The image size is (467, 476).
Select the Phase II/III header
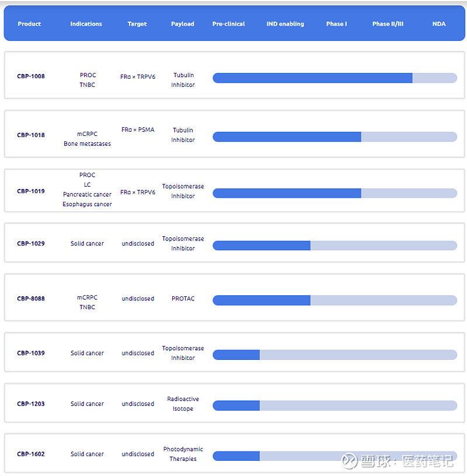[388, 24]
